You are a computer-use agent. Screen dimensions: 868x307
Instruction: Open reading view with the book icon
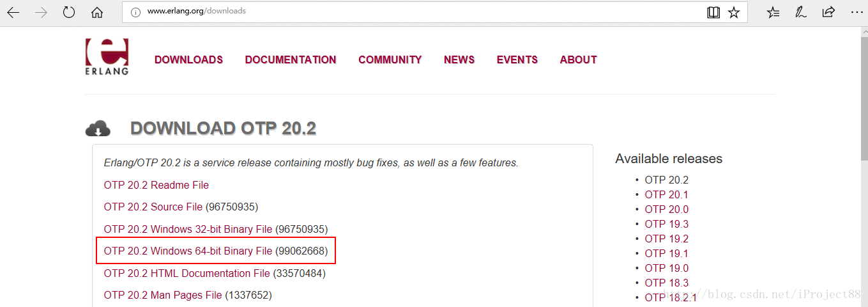713,12
